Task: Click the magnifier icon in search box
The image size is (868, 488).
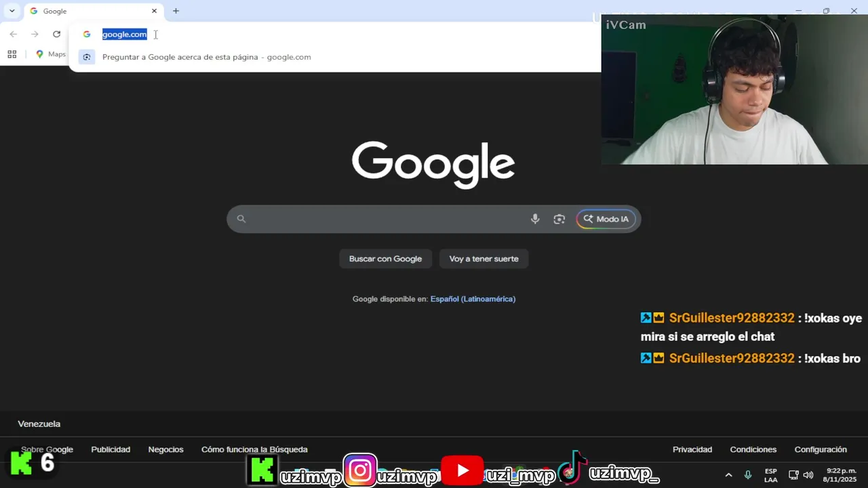Action: 241,219
